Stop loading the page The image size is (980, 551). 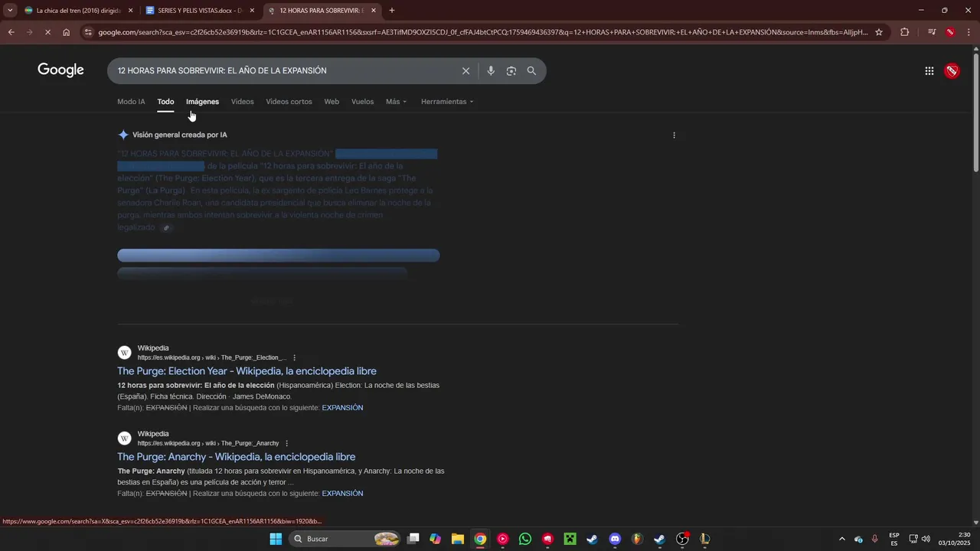tap(47, 32)
